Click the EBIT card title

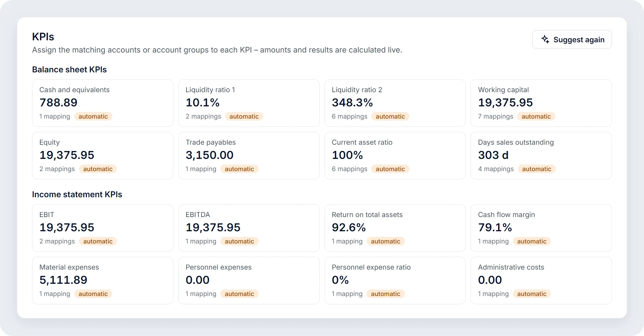click(47, 215)
